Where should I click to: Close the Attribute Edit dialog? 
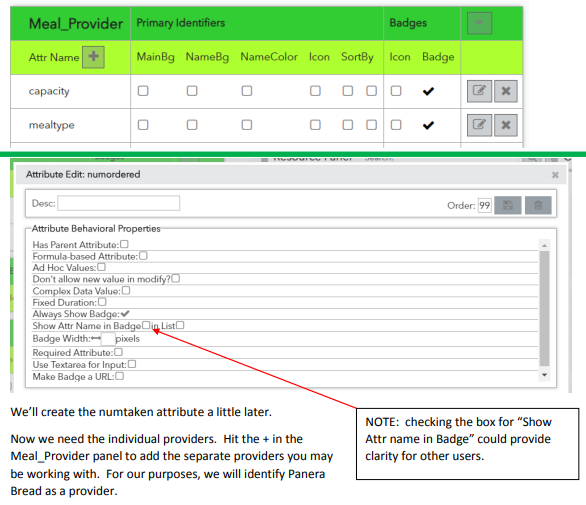coord(555,175)
